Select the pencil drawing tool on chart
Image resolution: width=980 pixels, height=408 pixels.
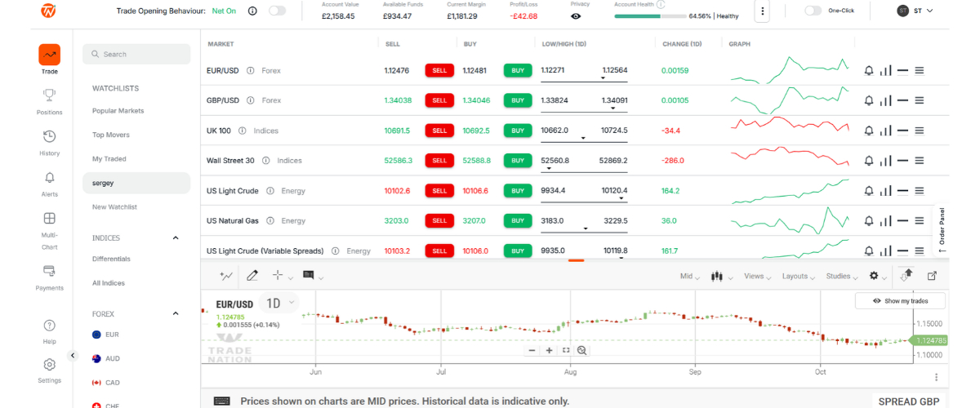(x=252, y=276)
